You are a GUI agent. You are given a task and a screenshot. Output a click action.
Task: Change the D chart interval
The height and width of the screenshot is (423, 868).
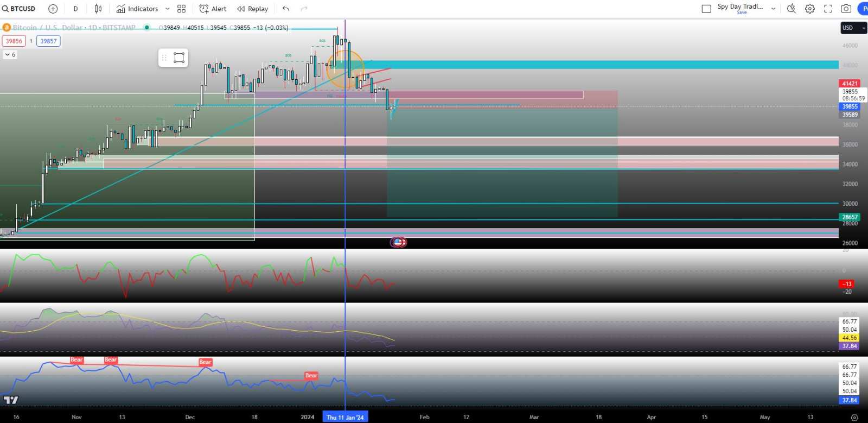(75, 9)
